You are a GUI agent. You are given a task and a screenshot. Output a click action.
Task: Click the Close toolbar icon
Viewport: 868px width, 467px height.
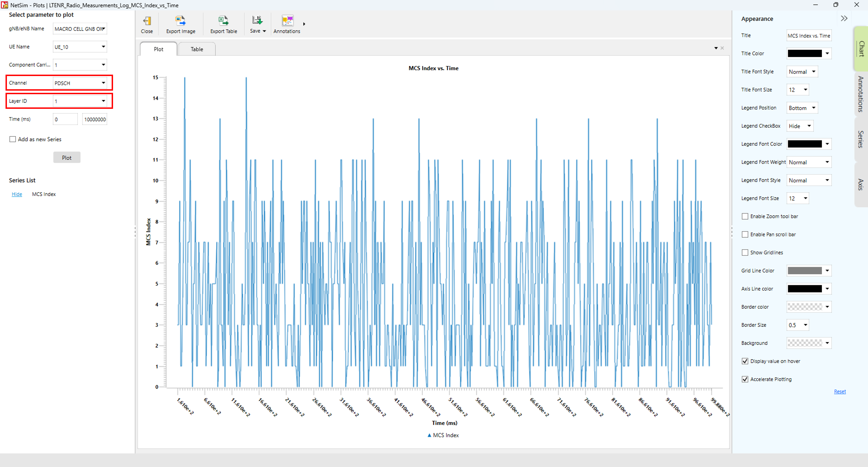click(x=147, y=21)
